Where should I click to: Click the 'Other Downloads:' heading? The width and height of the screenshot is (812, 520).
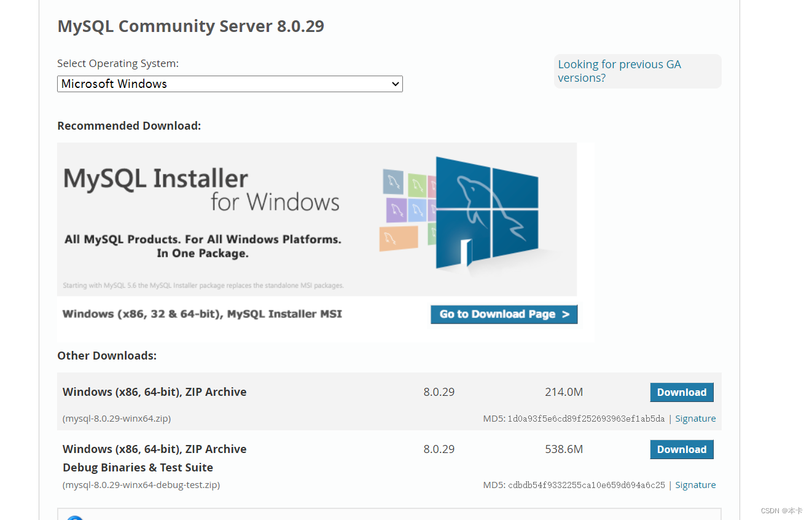click(107, 356)
